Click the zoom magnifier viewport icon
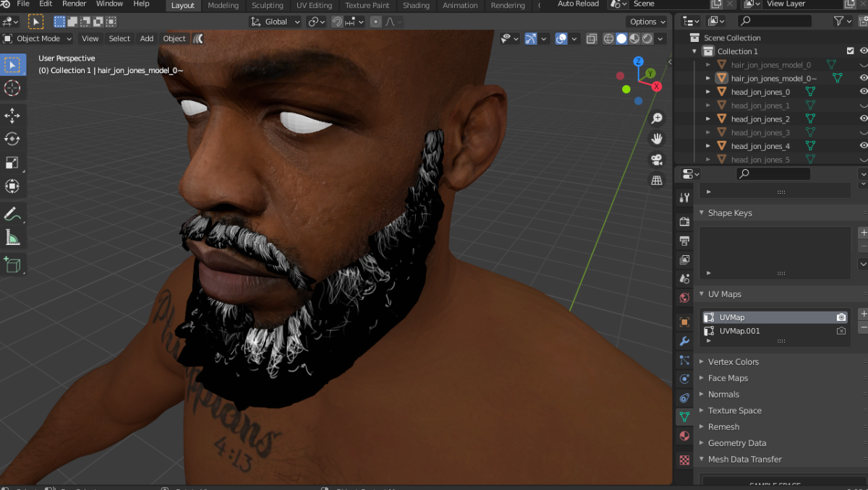Image resolution: width=868 pixels, height=490 pixels. click(x=657, y=118)
